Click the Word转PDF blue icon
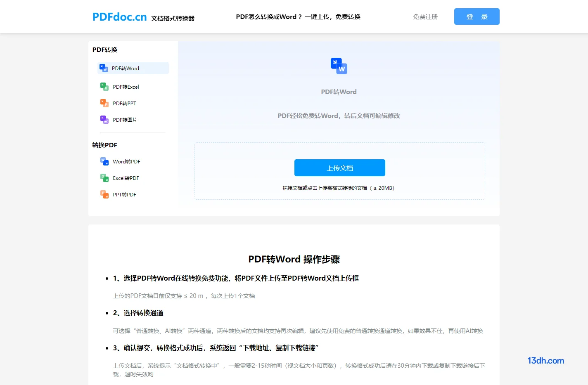The height and width of the screenshot is (385, 588). (104, 161)
